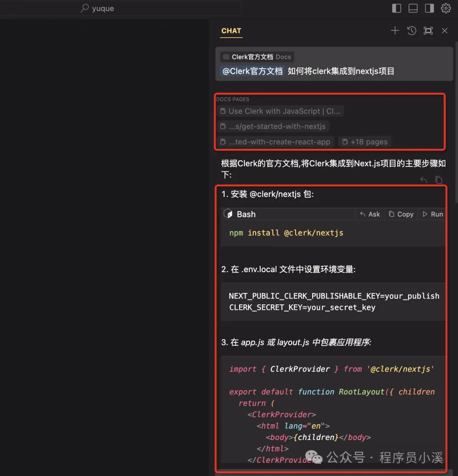Ask about the Bash code block
Screen dimensions: 458x476
click(369, 214)
